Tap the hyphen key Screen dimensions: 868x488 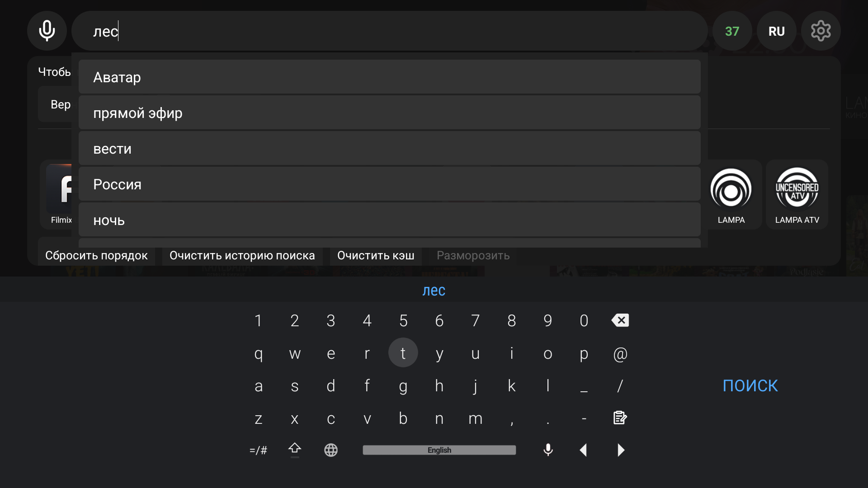tap(584, 418)
